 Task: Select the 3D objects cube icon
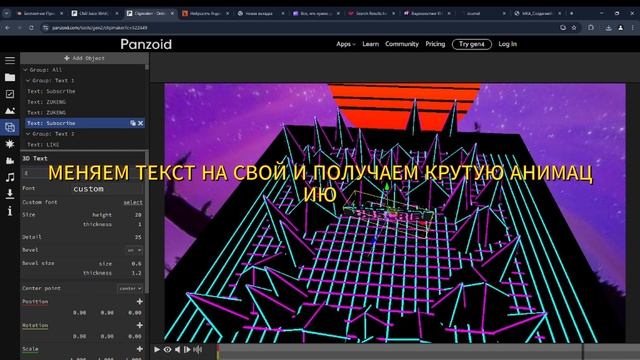coord(10,127)
